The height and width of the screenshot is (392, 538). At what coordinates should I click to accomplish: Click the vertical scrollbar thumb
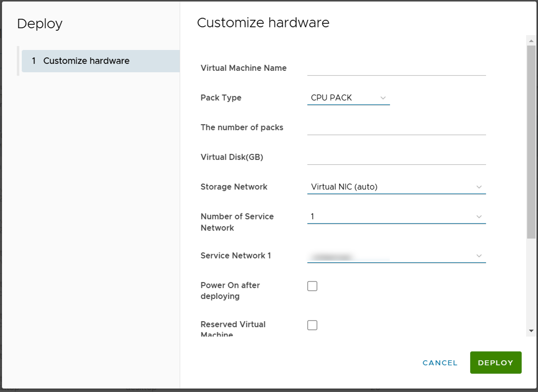pos(531,142)
